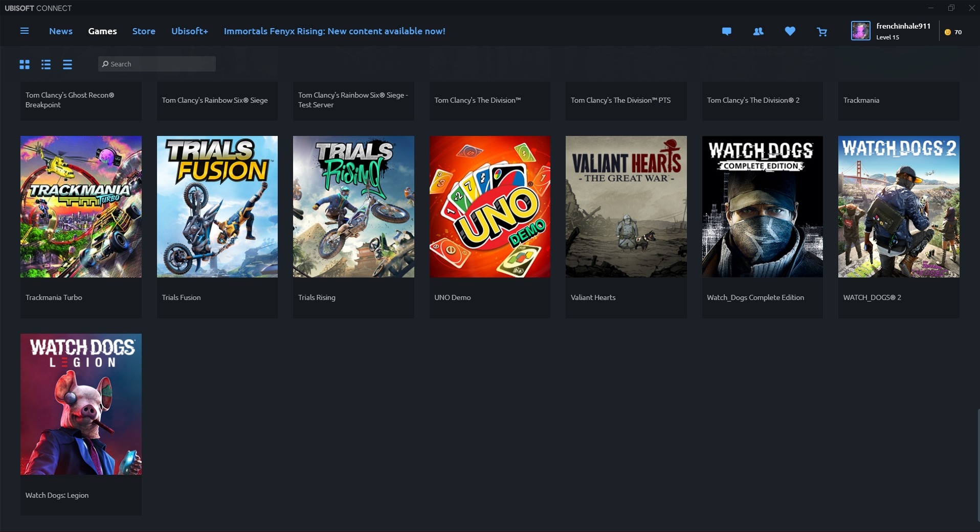This screenshot has height=532, width=980.
Task: Open the Ubisoft+ tab
Action: click(190, 31)
